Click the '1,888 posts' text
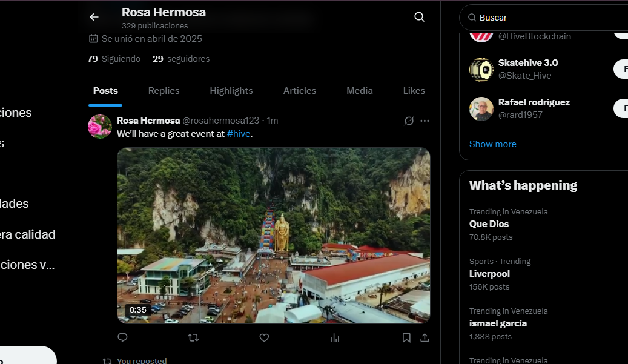The width and height of the screenshot is (628, 364). (490, 336)
